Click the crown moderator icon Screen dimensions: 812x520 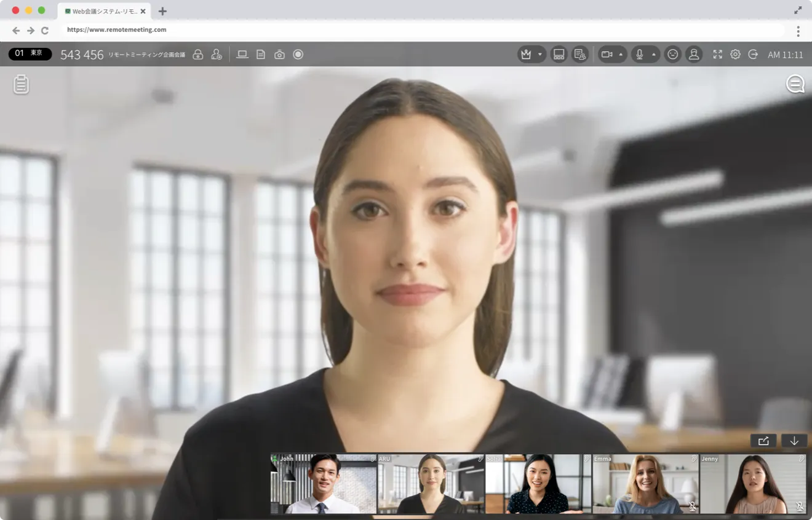point(526,55)
